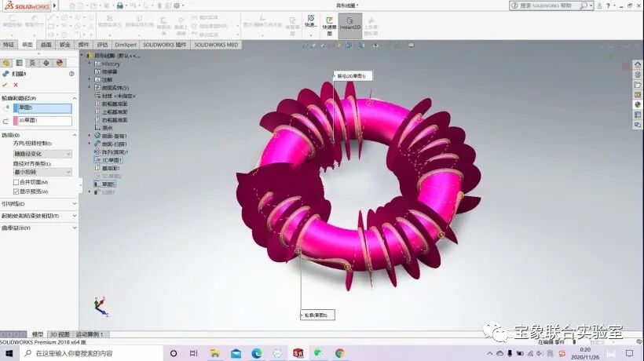Viewport: 644px width, 361px height.
Task: Uncheck the 显示预览 checkbox
Action: point(16,191)
